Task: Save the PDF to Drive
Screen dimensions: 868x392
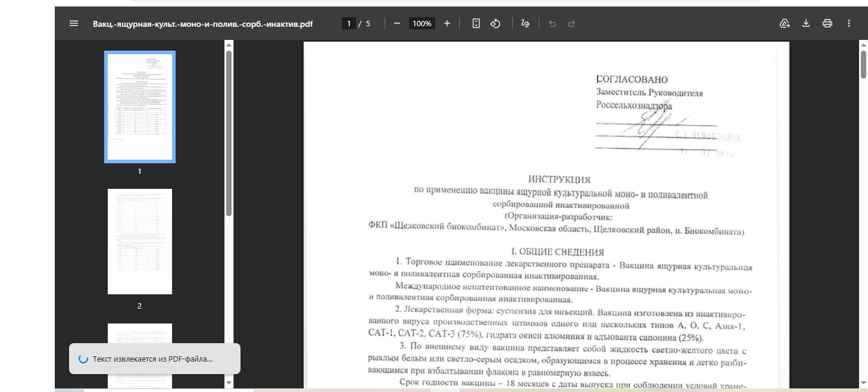Action: (785, 24)
